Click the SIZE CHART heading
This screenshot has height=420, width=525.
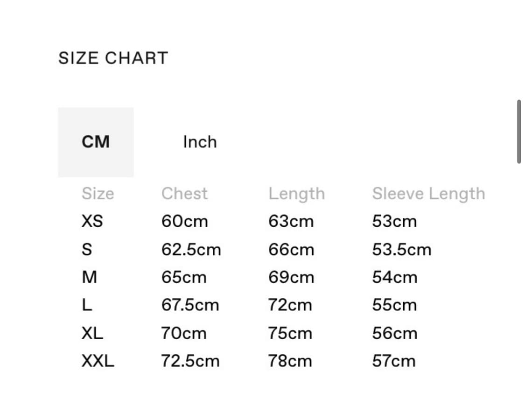[x=113, y=58]
